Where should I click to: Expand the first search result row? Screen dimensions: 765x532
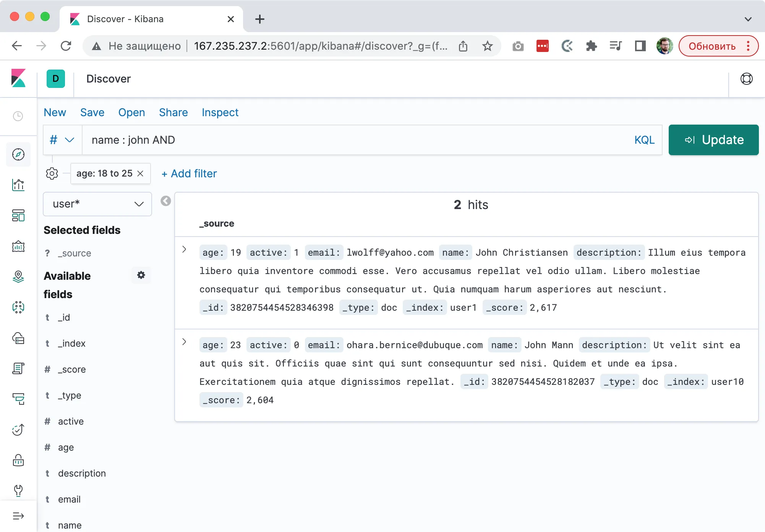pos(185,251)
